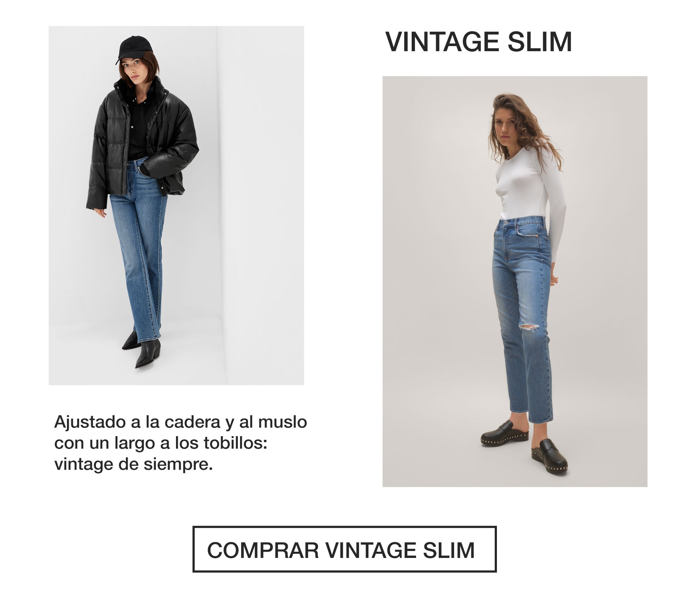Open the photo of model in white top
Viewport: 700px width, 604px height.
[514, 281]
